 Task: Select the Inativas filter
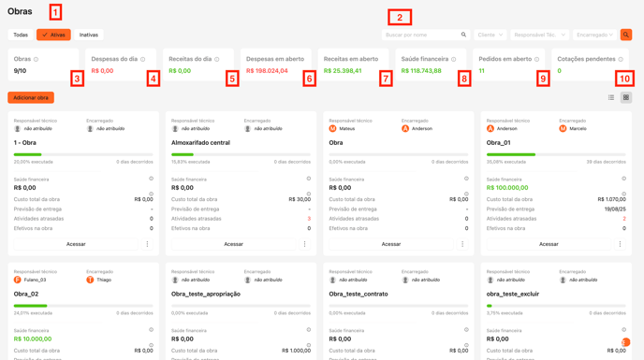pyautogui.click(x=89, y=35)
